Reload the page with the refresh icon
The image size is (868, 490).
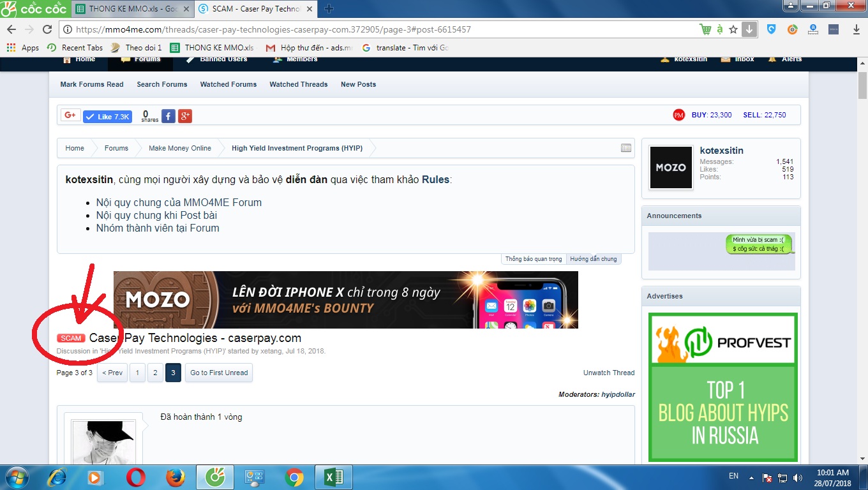(47, 29)
